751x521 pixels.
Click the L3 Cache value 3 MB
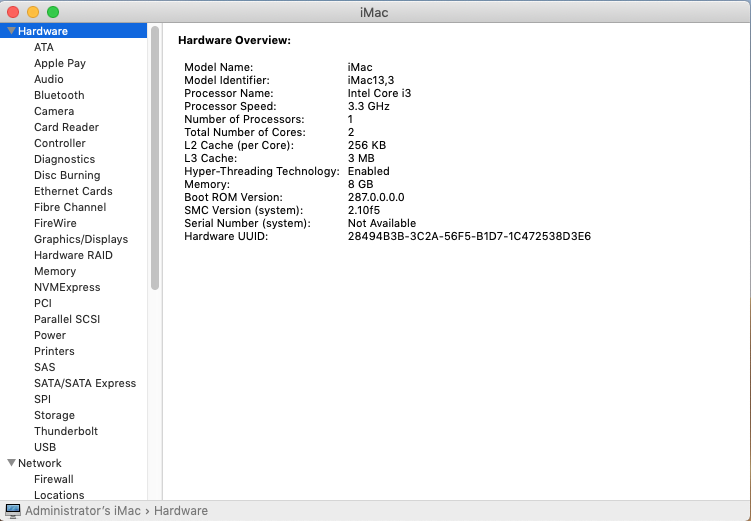361,159
